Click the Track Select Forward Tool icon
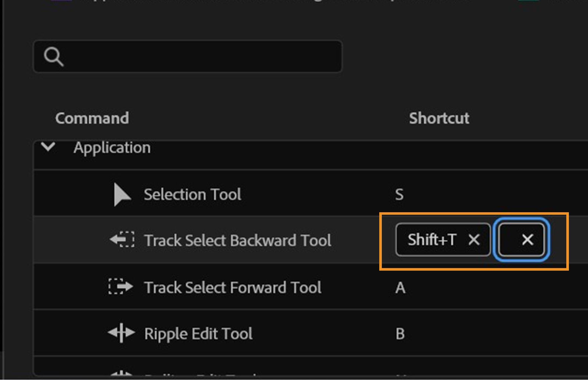The image size is (588, 380). point(120,287)
